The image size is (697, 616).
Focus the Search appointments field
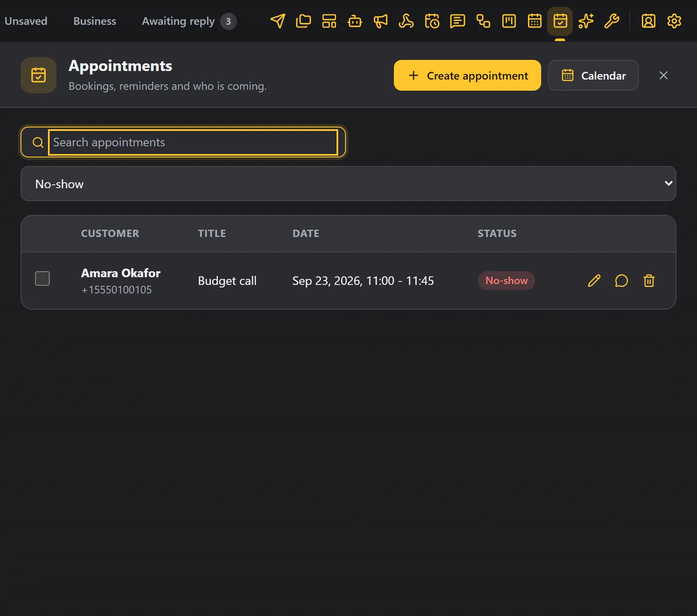[193, 142]
